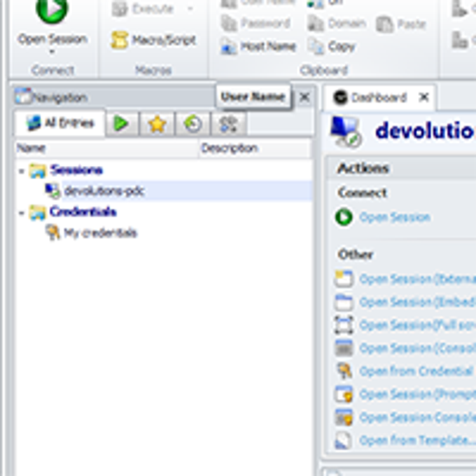Click the document icon beside Open from Template
476x476 pixels.
tap(343, 441)
